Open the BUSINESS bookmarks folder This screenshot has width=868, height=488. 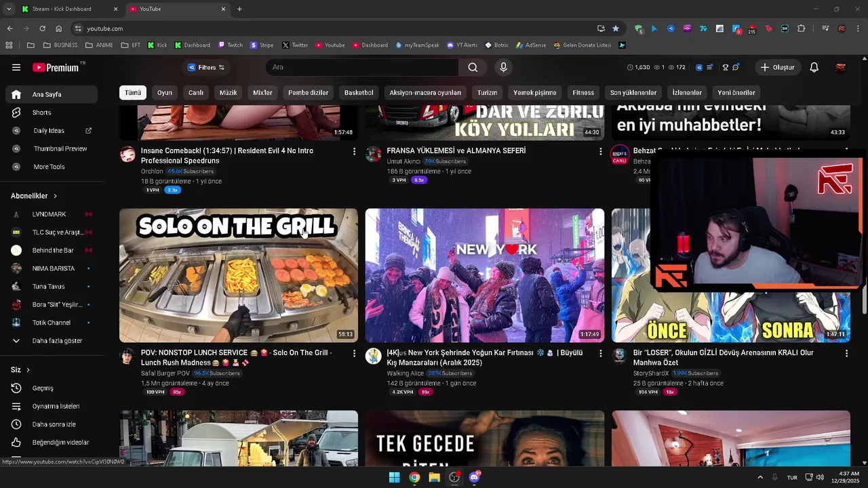[x=60, y=45]
